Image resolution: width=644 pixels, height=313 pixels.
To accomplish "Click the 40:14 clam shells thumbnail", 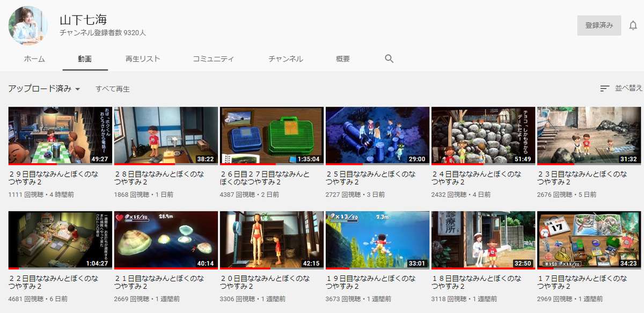I will pyautogui.click(x=166, y=240).
